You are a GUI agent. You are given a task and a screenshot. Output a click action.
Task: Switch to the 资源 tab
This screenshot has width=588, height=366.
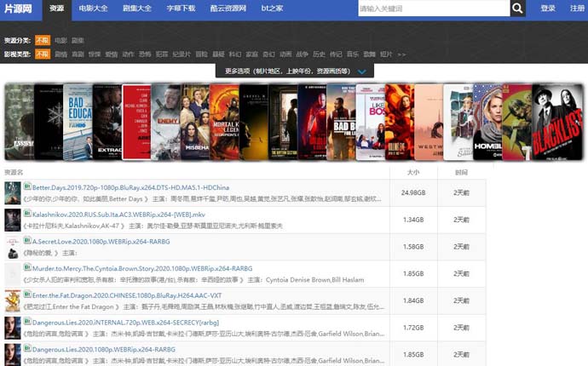coord(56,9)
